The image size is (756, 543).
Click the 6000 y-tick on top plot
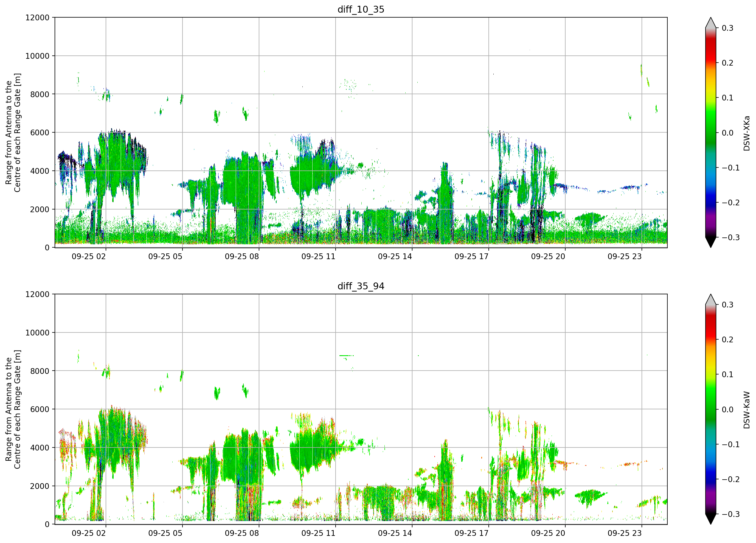40,133
